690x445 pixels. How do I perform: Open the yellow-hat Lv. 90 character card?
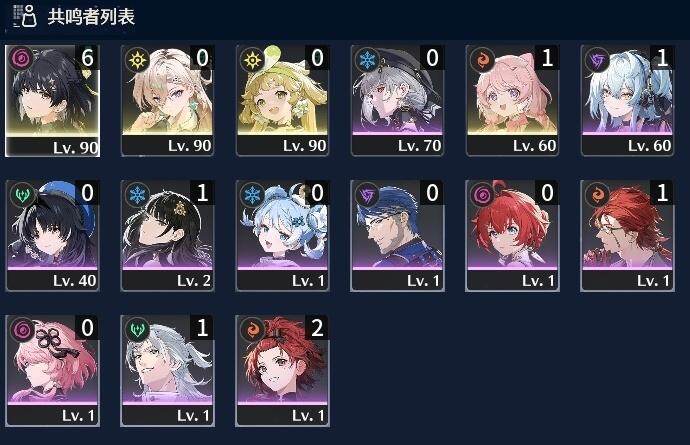282,100
